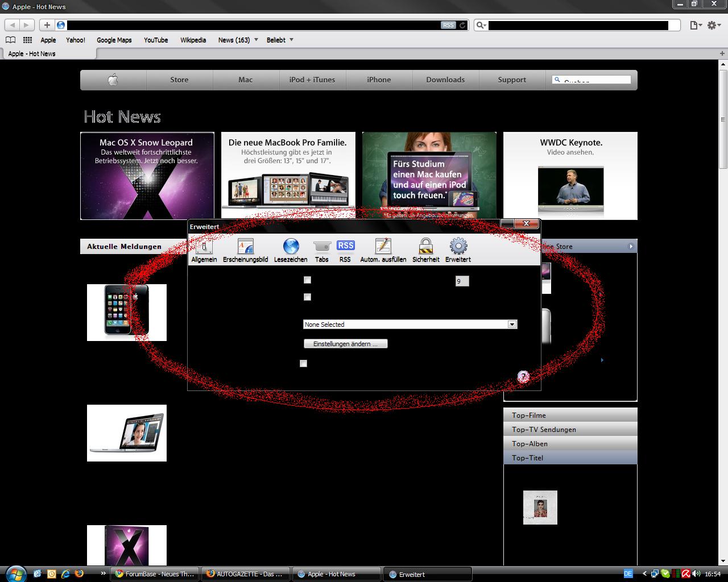Screen dimensions: 728x582
Task: Click the RSS badge in address bar
Action: [x=448, y=25]
